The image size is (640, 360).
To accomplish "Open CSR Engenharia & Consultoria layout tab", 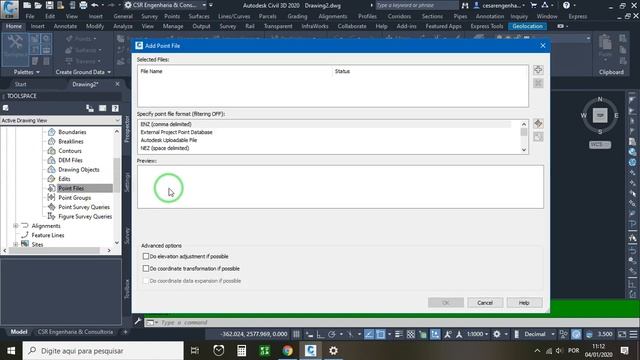I will pyautogui.click(x=75, y=332).
